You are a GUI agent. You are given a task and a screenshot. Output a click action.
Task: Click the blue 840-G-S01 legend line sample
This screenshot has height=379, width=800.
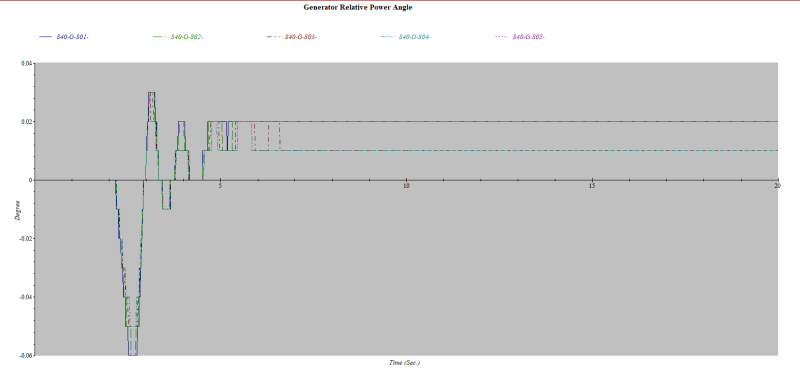(x=45, y=37)
